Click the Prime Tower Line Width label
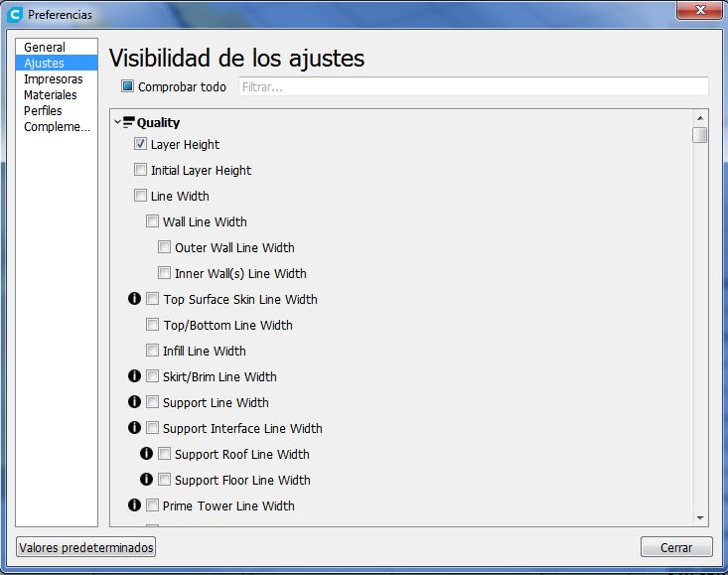Screen dimensions: 728x575 [x=228, y=505]
